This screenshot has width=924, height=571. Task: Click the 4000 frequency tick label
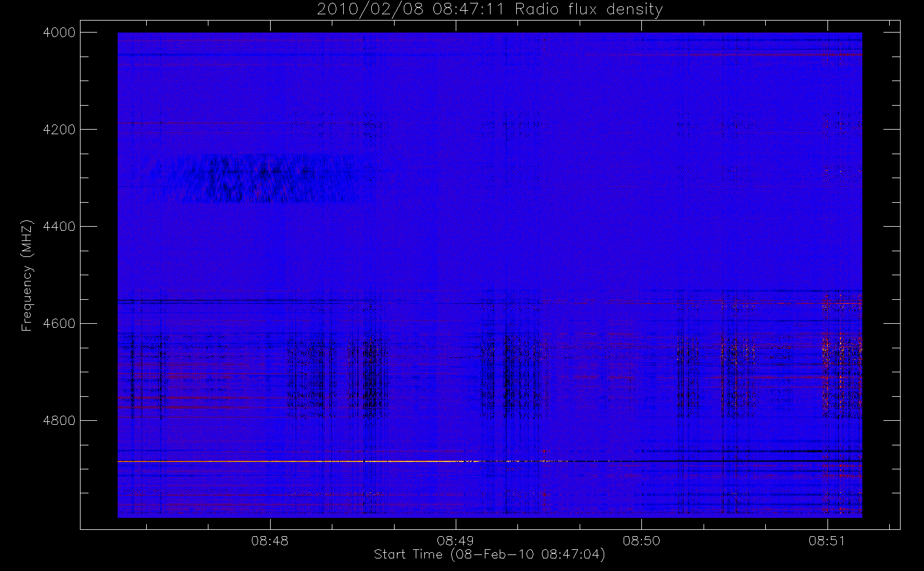[x=59, y=33]
